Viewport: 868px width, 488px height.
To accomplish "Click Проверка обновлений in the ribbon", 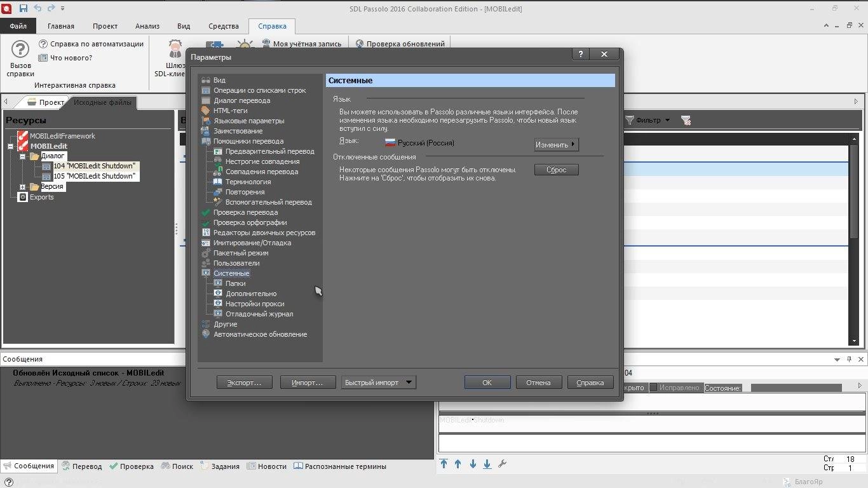I will coord(400,44).
